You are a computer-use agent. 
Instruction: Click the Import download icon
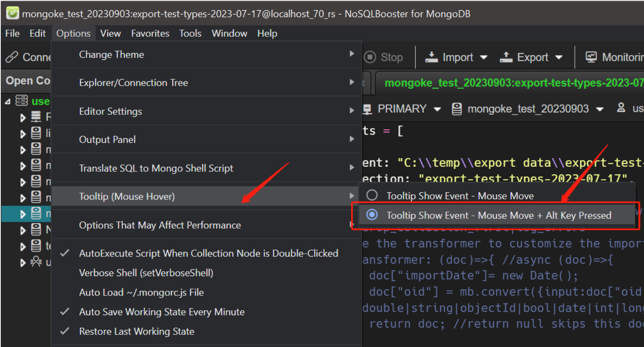(431, 57)
